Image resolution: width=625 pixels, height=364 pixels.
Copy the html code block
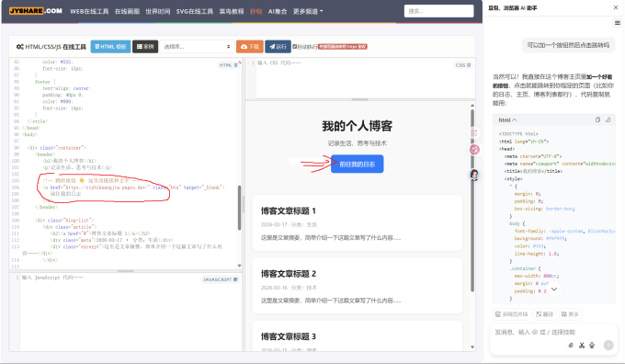point(597,119)
